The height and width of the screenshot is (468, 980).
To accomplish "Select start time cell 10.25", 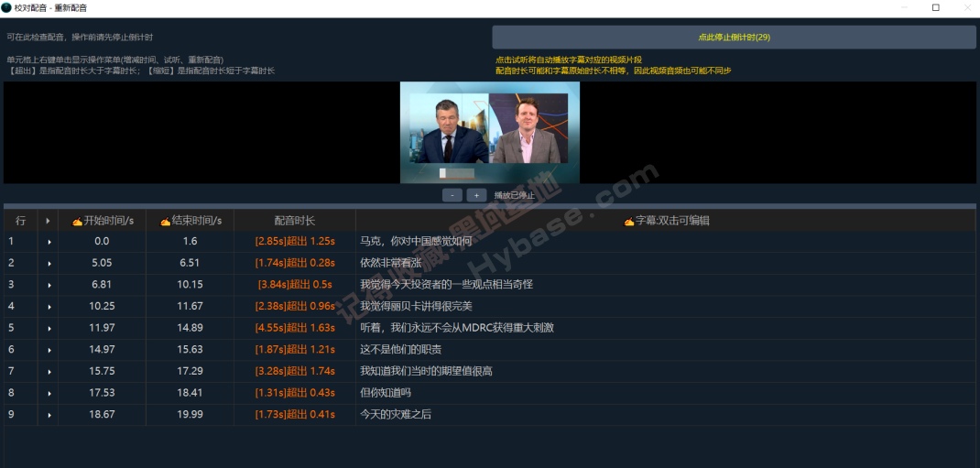I will pyautogui.click(x=102, y=306).
